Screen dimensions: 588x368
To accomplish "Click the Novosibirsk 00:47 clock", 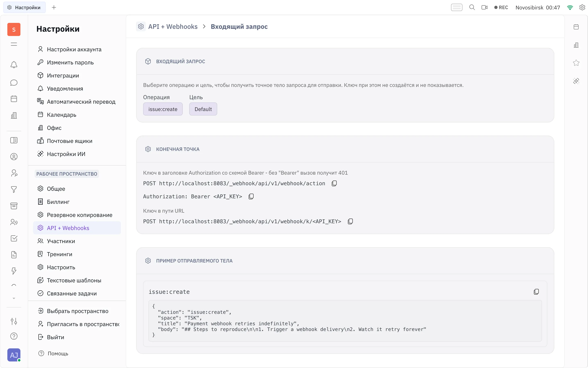I will coord(538,7).
